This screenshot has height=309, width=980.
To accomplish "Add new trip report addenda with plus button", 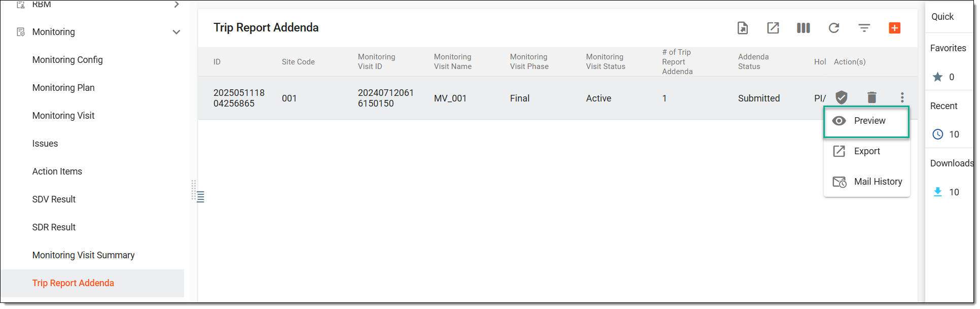I will (895, 28).
